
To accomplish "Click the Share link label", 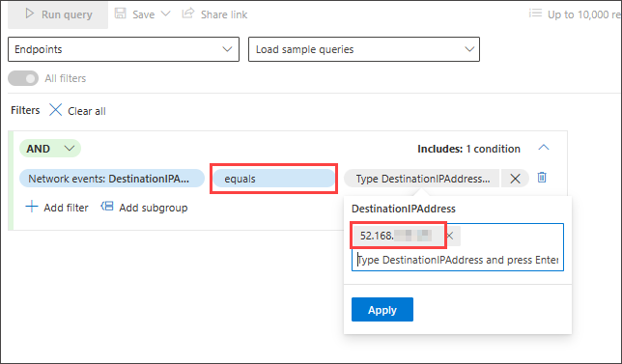I will (x=224, y=14).
